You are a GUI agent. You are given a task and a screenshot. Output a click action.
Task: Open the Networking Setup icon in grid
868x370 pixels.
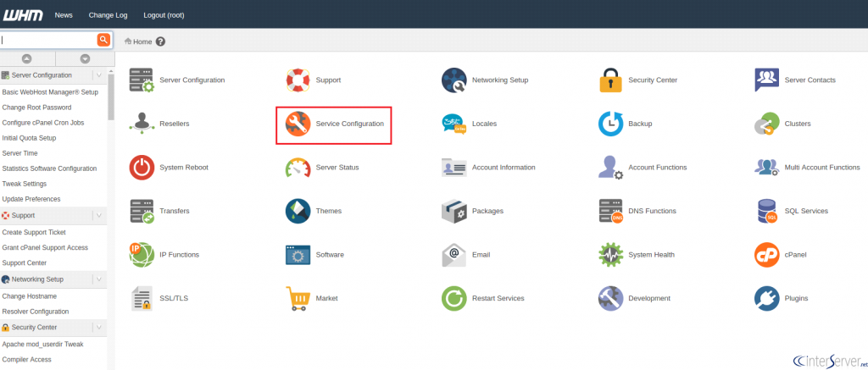click(x=454, y=80)
